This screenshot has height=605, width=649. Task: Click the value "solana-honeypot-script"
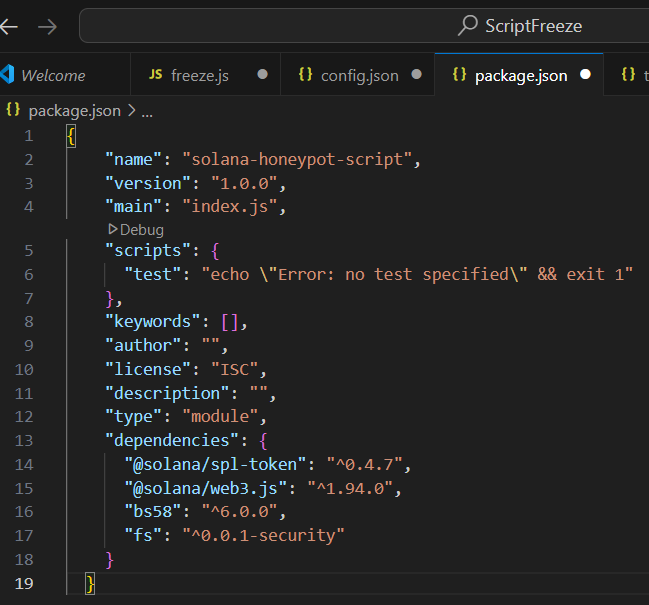pyautogui.click(x=297, y=160)
